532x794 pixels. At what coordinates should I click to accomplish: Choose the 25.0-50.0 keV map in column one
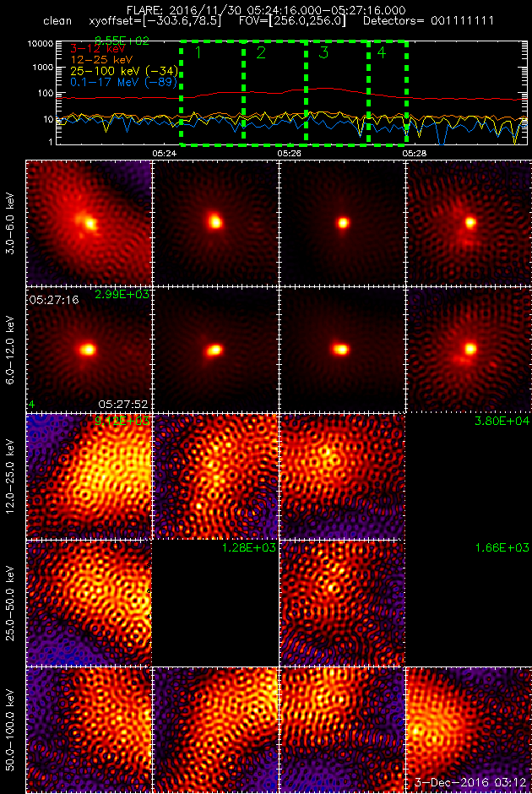point(89,603)
